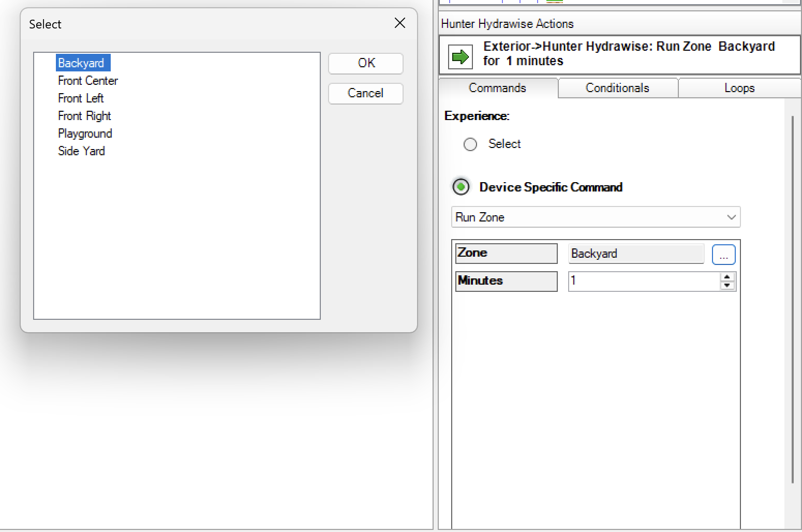
Task: Choose the Select experience radio button
Action: pos(470,144)
